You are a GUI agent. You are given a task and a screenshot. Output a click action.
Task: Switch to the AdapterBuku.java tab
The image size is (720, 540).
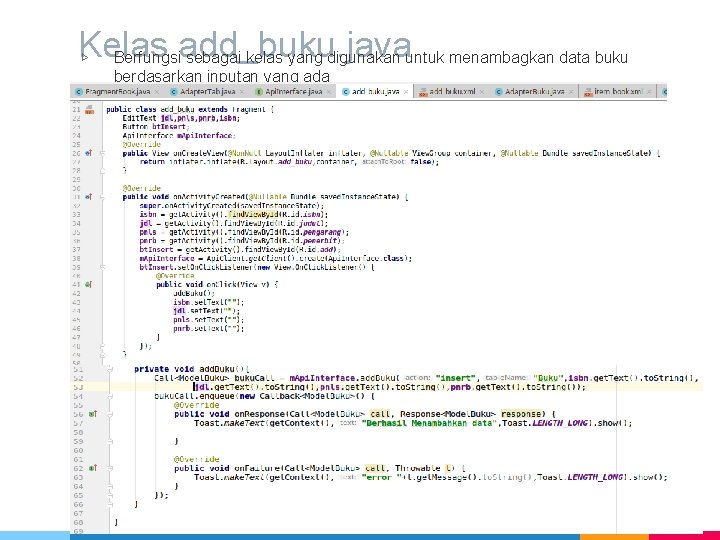(534, 92)
